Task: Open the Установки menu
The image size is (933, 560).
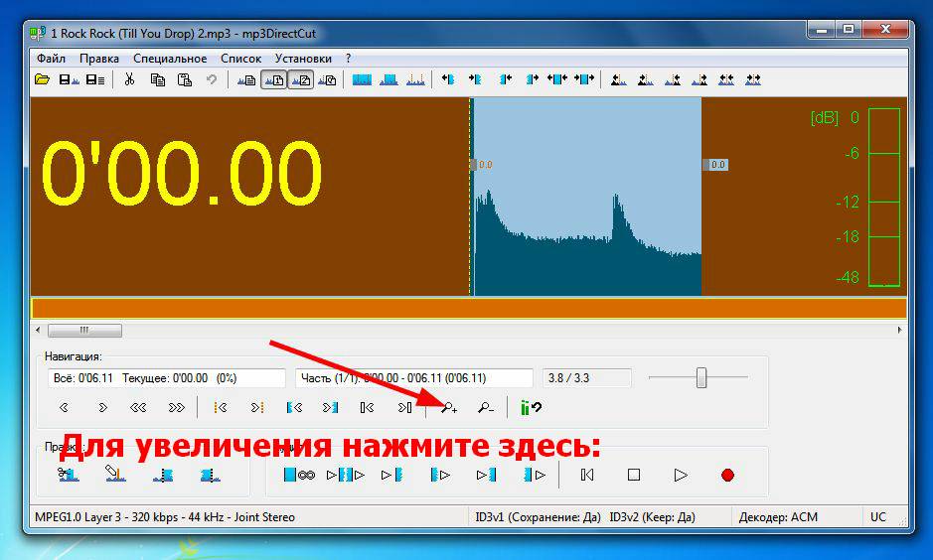Action: point(303,59)
